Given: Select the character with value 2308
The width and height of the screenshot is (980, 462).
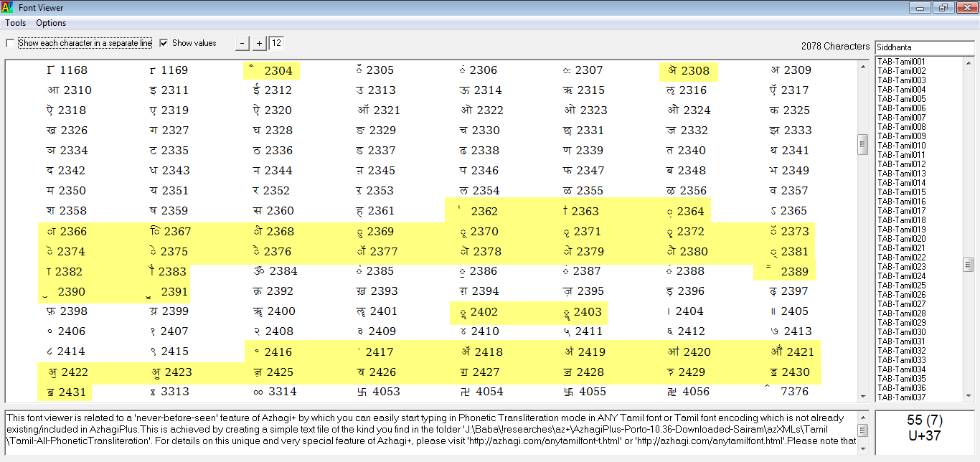Looking at the screenshot, I should [689, 70].
